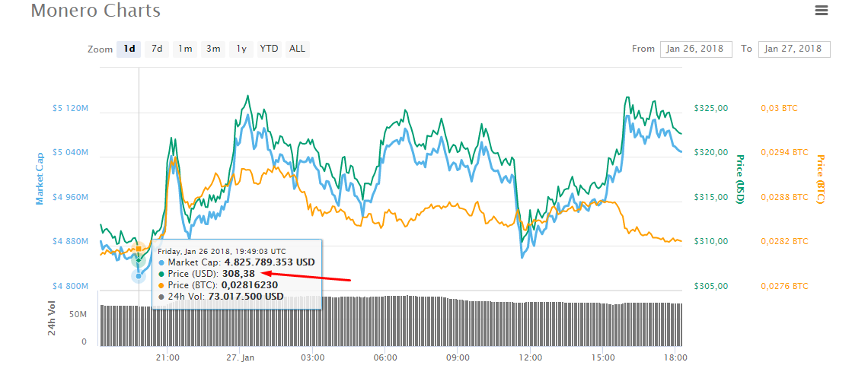Select the 1d zoom button
This screenshot has height=378, width=868.
129,49
